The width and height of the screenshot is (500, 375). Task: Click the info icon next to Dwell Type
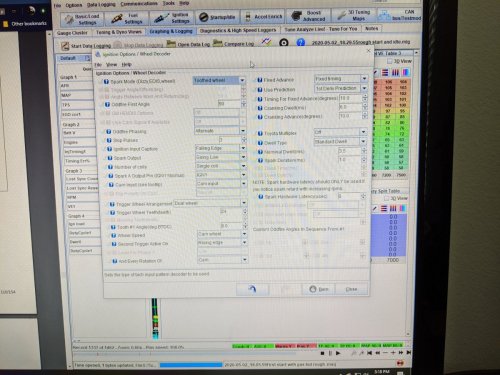[x=260, y=143]
